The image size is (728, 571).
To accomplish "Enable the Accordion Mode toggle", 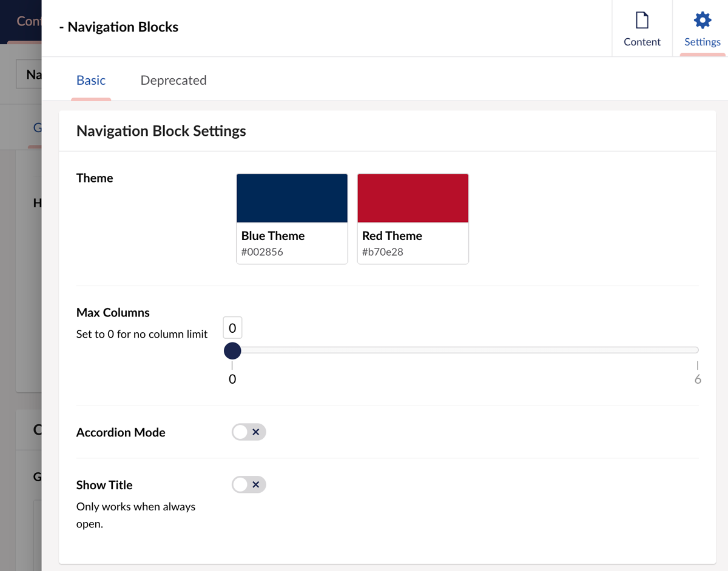I will coord(249,432).
